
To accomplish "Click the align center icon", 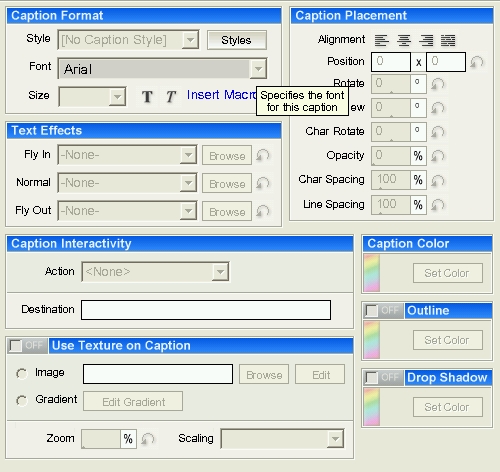I will [x=404, y=40].
